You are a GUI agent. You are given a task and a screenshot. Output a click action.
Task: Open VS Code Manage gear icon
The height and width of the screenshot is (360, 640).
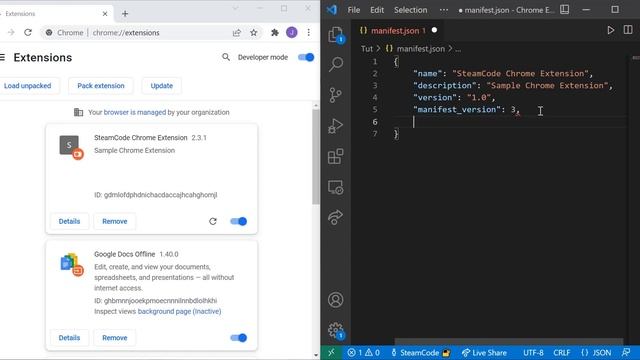pyautogui.click(x=336, y=330)
